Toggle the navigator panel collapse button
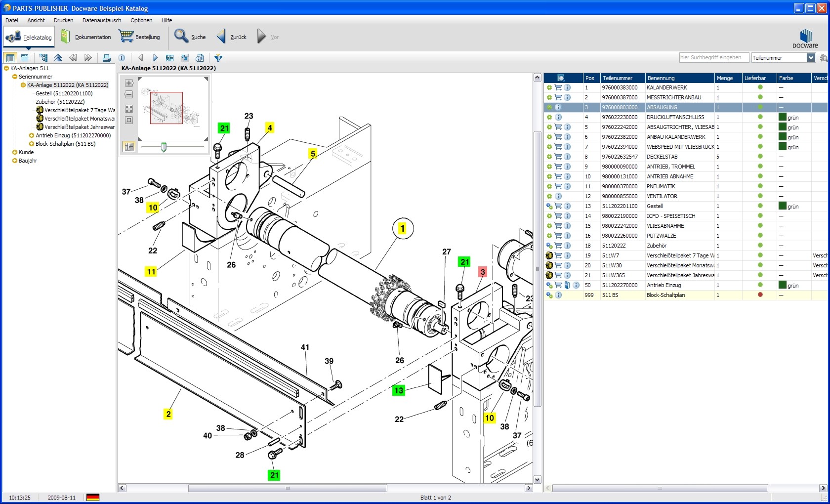This screenshot has width=830, height=504. click(x=129, y=146)
